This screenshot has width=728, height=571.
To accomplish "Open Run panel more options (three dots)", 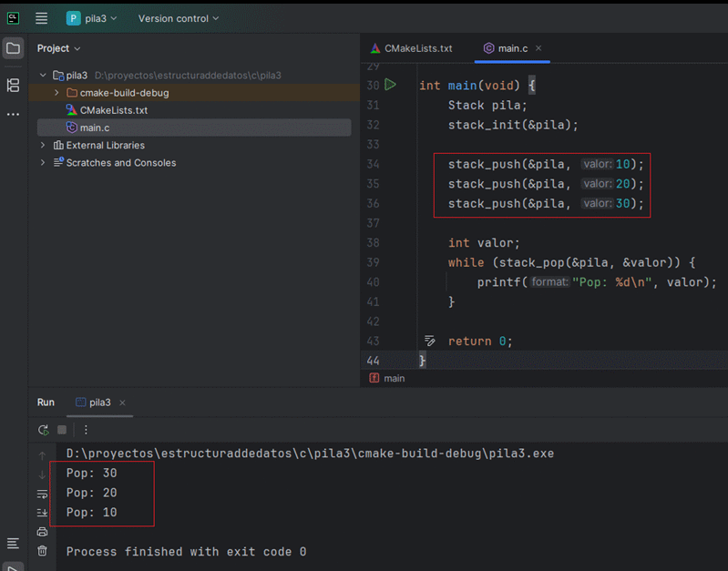I will [x=86, y=430].
